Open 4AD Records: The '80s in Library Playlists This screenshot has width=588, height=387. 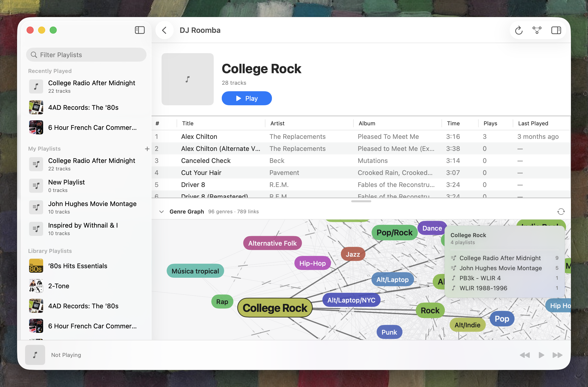(x=86, y=306)
